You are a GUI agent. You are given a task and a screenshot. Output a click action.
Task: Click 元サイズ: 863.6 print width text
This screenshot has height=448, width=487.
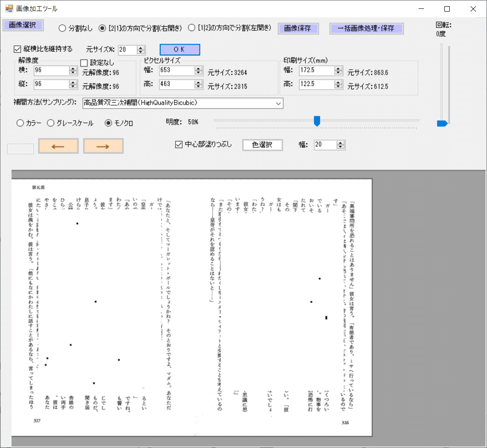(368, 73)
